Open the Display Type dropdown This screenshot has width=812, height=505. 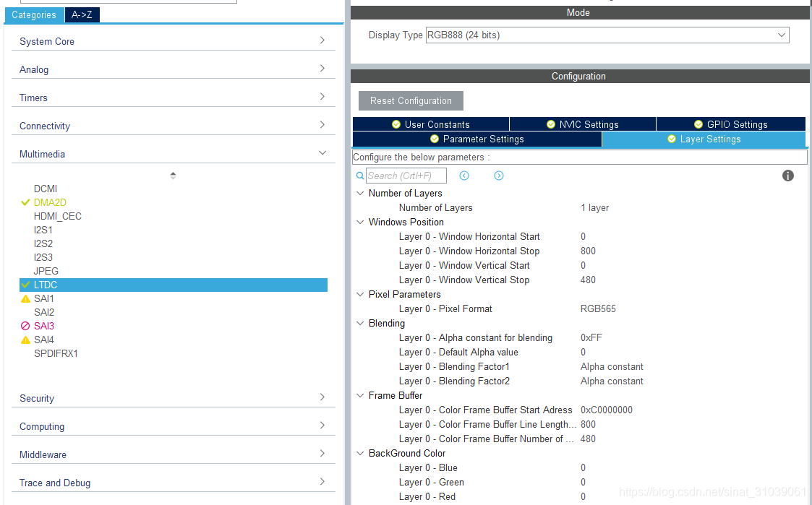(607, 35)
